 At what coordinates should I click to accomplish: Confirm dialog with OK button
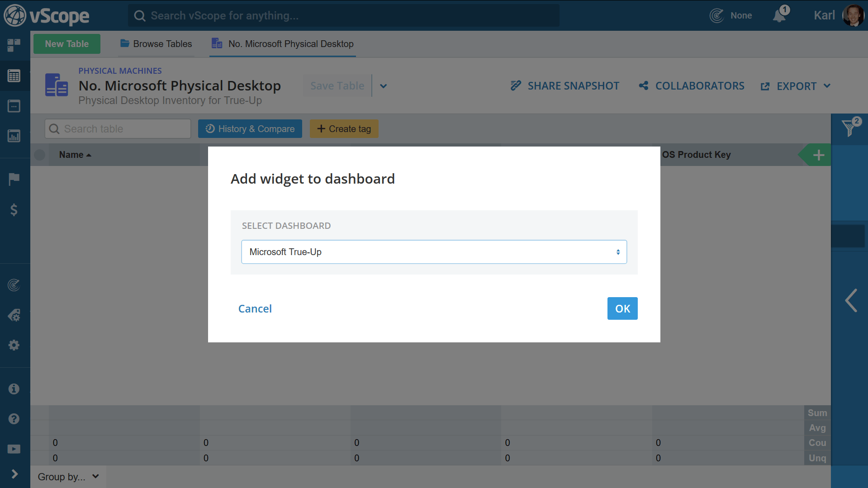tap(622, 308)
